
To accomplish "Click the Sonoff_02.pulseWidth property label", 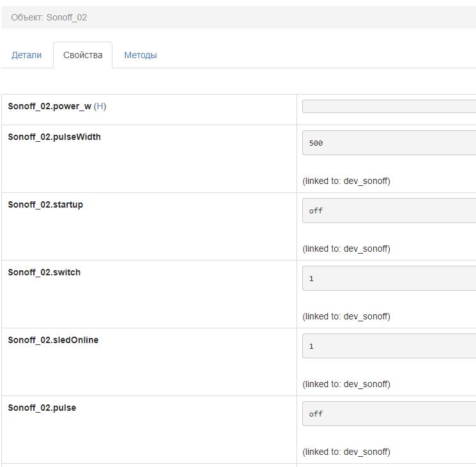I will [x=54, y=137].
